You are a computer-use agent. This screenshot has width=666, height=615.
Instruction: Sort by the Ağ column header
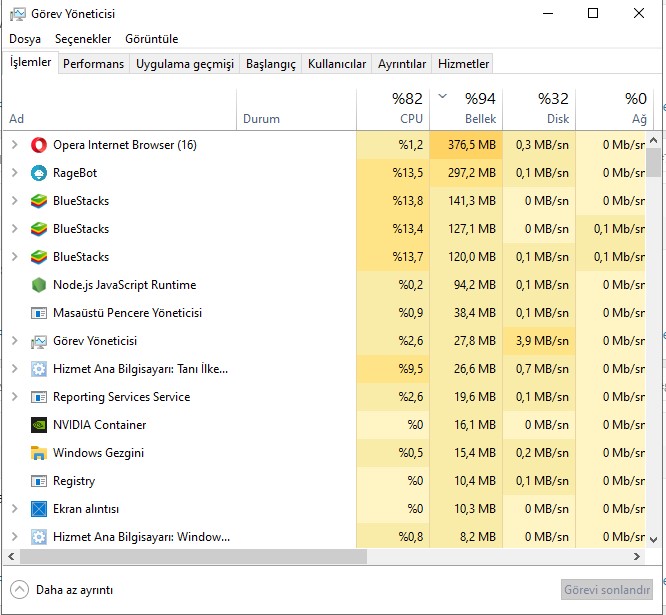click(614, 109)
